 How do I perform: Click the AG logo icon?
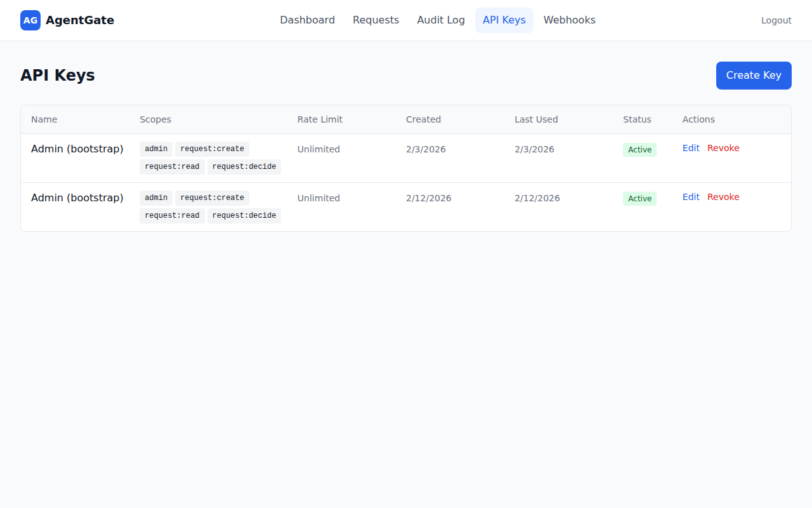(30, 20)
